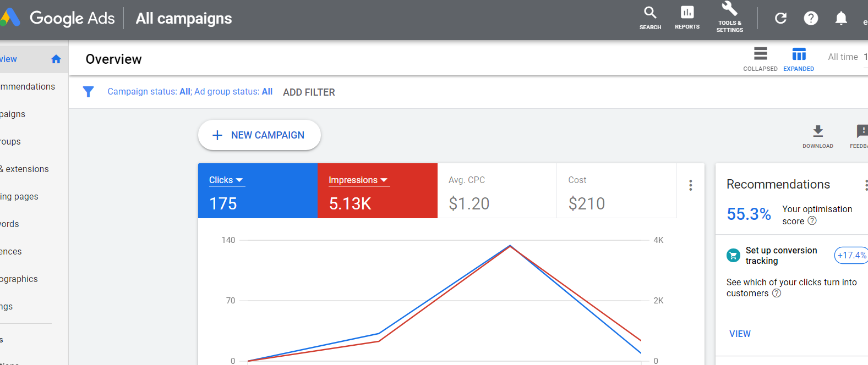Click the 'Set up conversion tracking' heading
This screenshot has width=868, height=365.
tap(781, 256)
